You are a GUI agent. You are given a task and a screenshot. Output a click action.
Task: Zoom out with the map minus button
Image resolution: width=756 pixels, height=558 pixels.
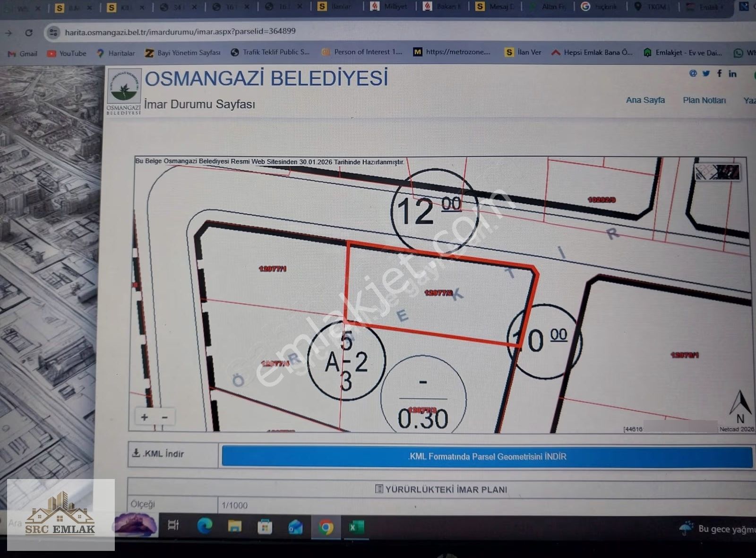click(165, 417)
